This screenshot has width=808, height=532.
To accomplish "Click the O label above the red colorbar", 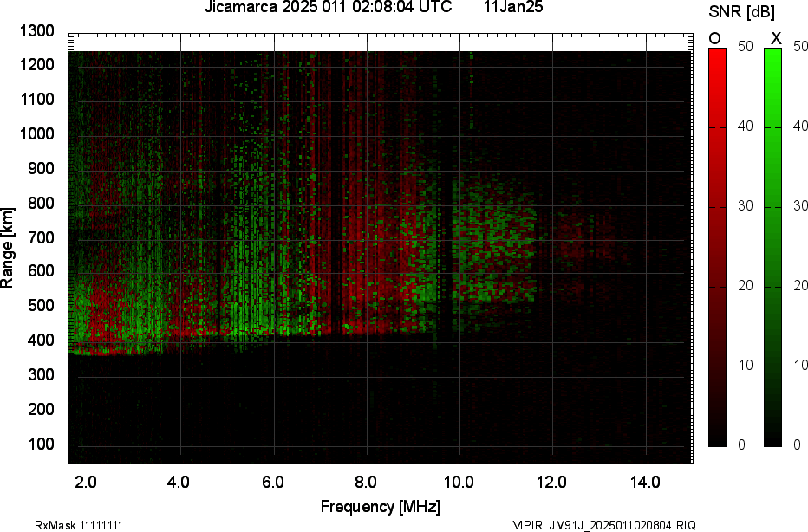I will 715,38.
